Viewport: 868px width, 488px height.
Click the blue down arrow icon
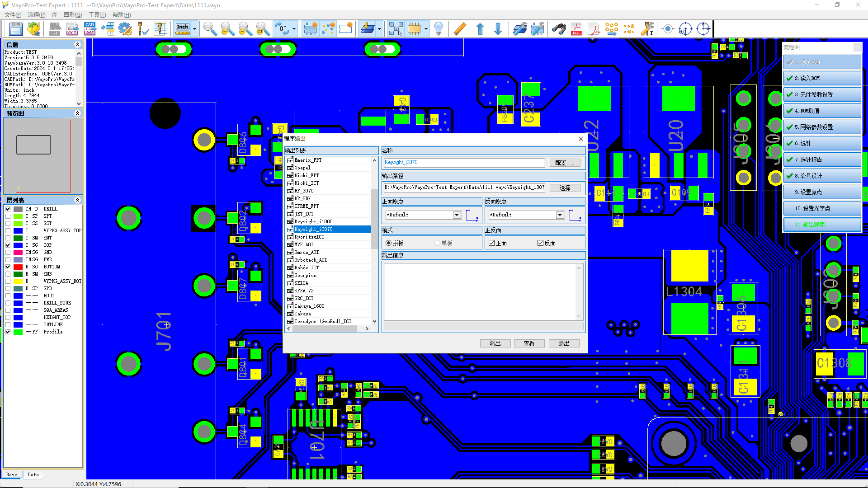pyautogui.click(x=498, y=29)
